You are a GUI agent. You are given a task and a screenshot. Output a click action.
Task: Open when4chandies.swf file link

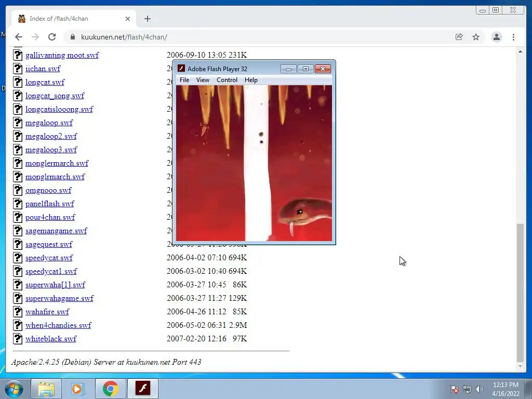coord(58,325)
